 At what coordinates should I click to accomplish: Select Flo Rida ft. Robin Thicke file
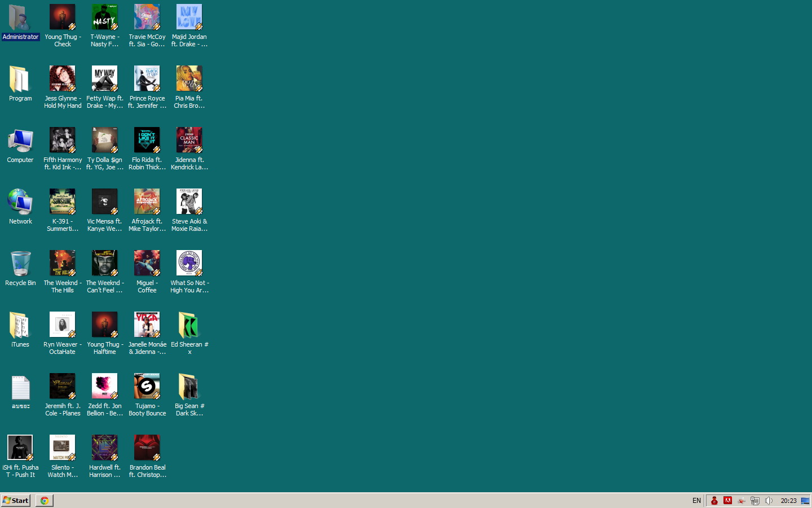coord(147,149)
